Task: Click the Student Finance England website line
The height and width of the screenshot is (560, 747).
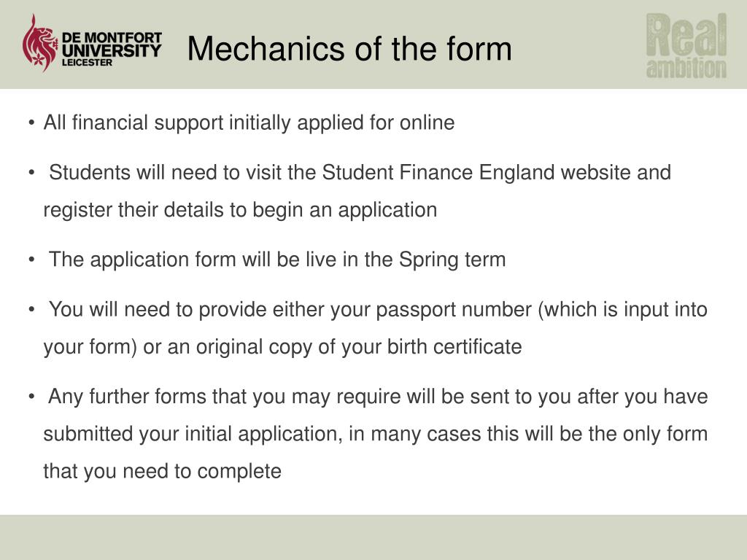Action: 360,172
